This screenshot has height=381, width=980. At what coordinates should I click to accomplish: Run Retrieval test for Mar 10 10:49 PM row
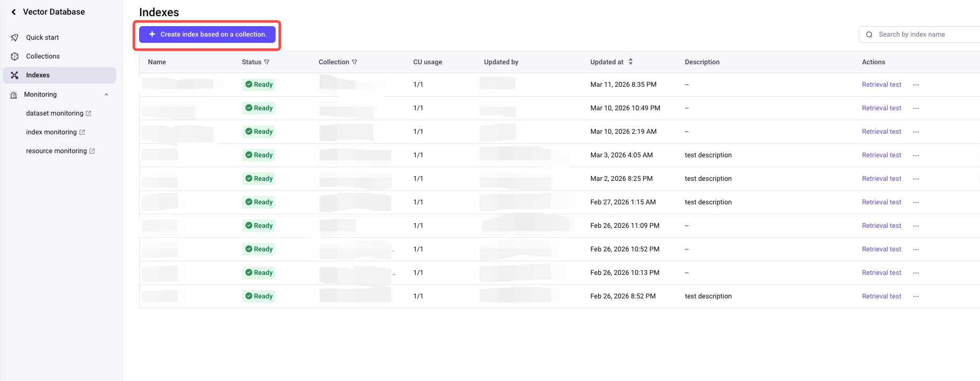(x=881, y=108)
